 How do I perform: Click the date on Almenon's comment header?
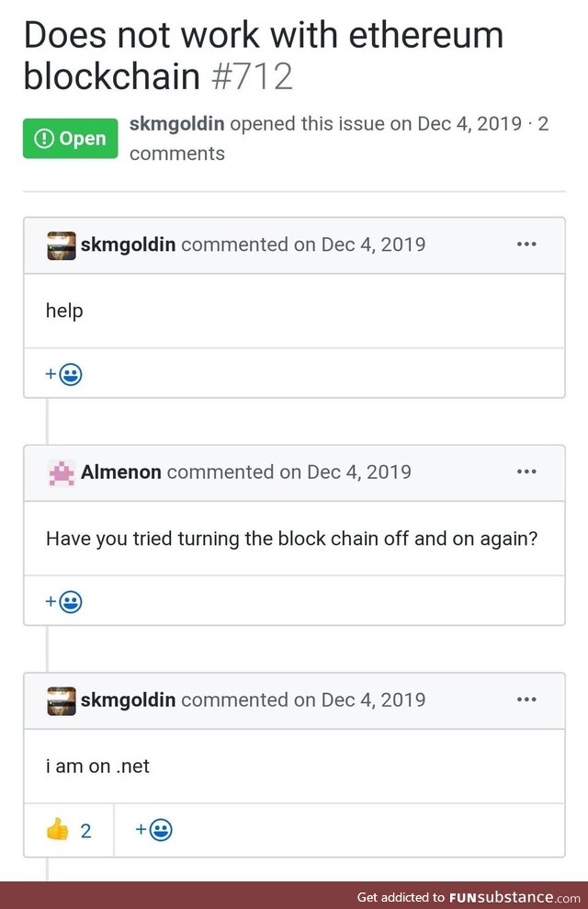point(358,472)
